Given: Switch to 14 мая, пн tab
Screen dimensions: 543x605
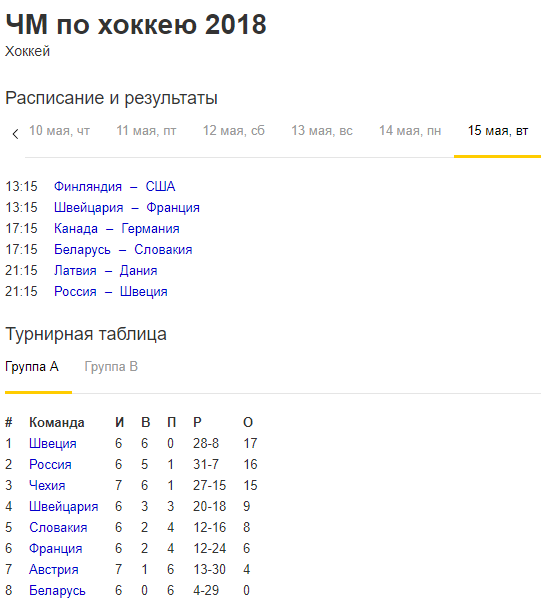Looking at the screenshot, I should 410,131.
